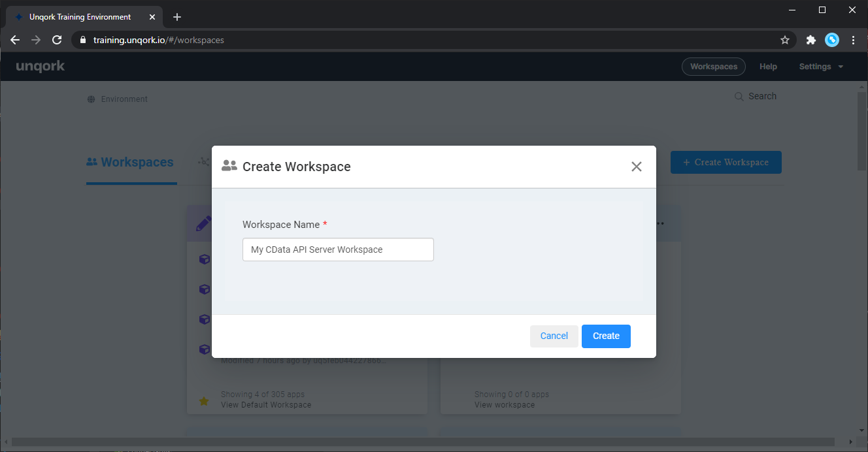Click the Workspace Name input field
Screen dimensions: 868x452
coord(338,250)
